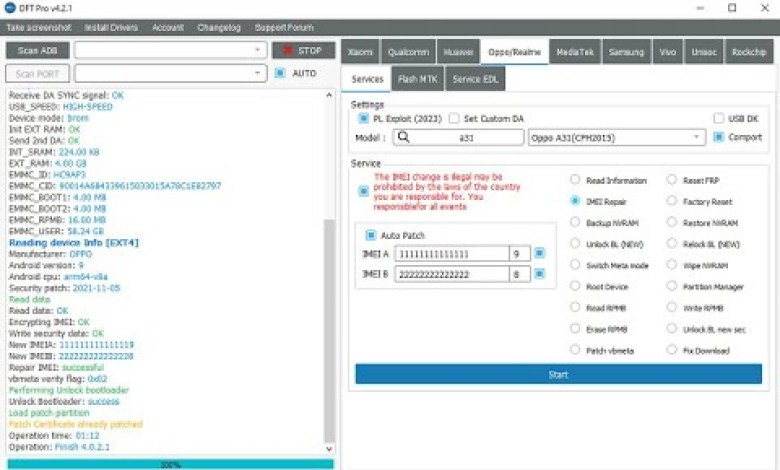Click the log scroll up arrow
This screenshot has height=470, width=780.
pos(329,94)
